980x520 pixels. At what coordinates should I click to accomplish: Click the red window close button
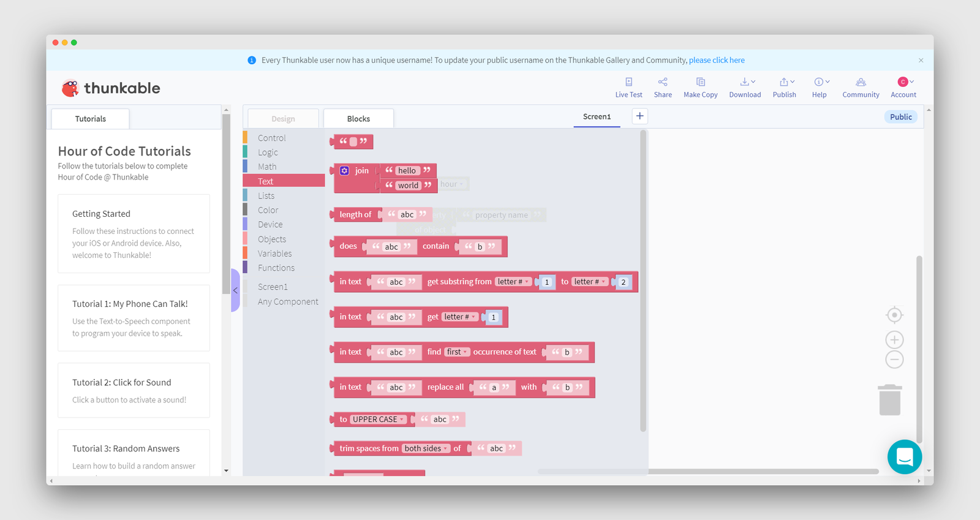(x=55, y=42)
